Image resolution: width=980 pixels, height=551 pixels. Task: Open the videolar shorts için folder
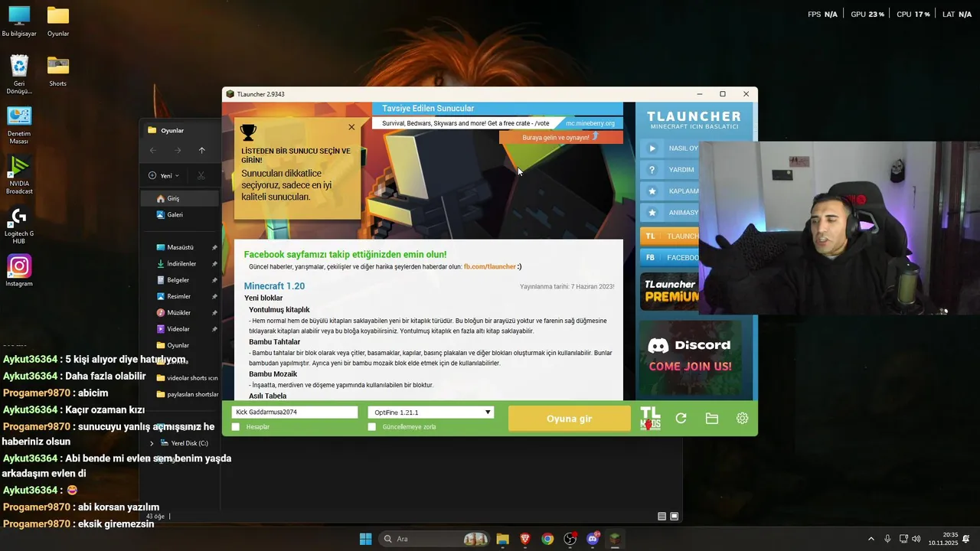click(x=187, y=378)
